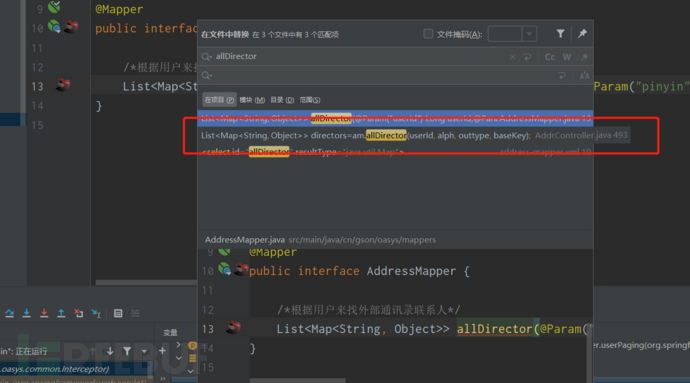Click the gutter icons on preview line 10

(233, 269)
